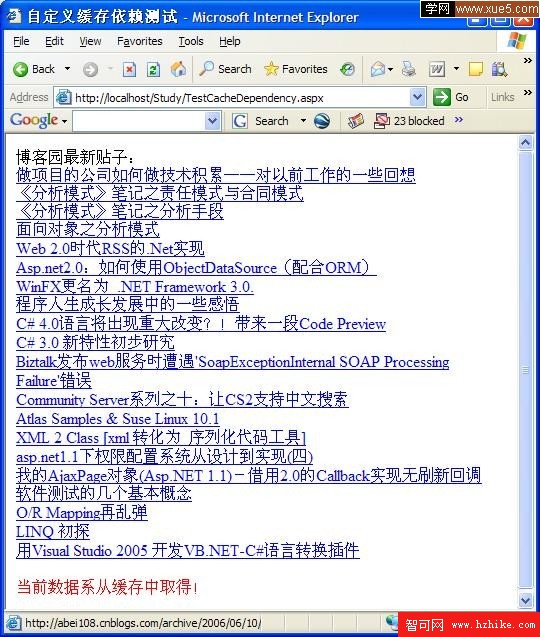Click the Back arrow icon

click(20, 69)
